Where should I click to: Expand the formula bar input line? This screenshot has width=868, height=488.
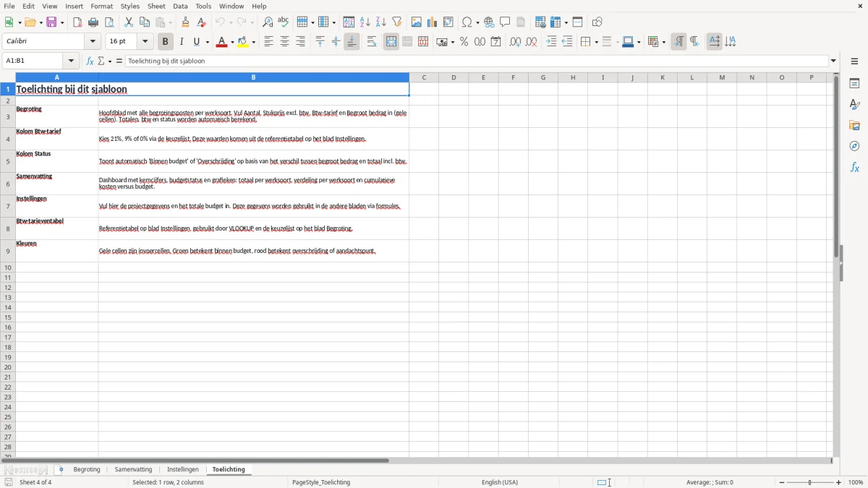click(x=834, y=61)
